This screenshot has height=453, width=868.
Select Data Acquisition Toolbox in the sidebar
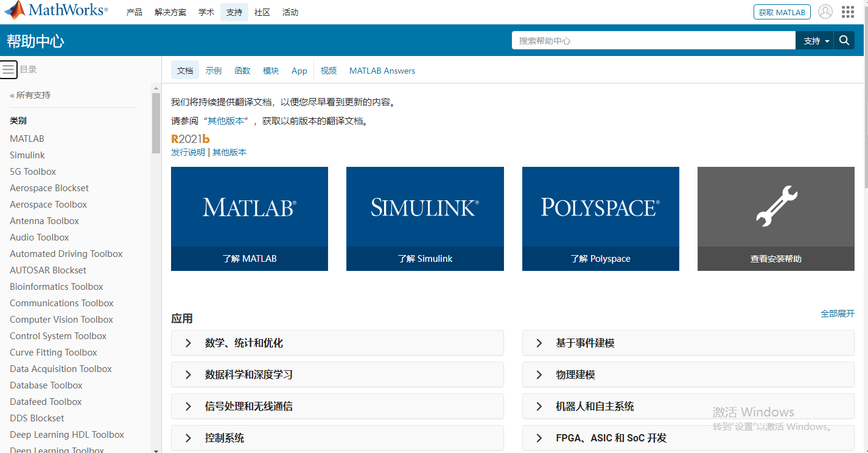(x=61, y=369)
